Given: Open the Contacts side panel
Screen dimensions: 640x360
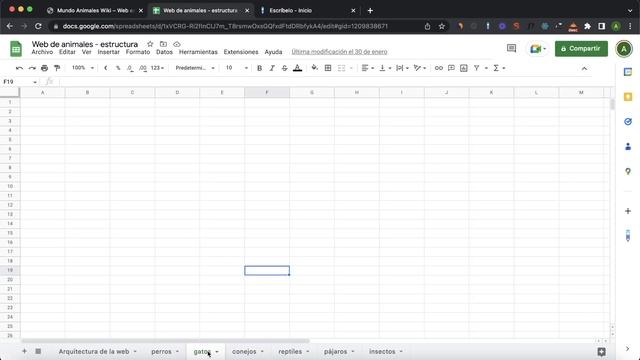Looking at the screenshot, I should click(628, 147).
